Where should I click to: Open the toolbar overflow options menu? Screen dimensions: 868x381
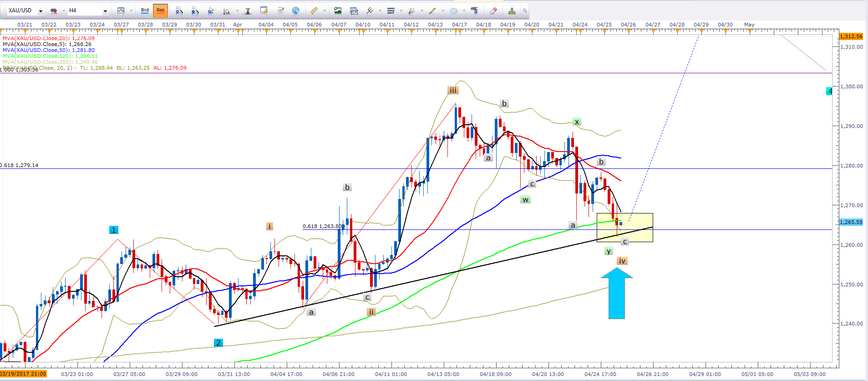pyautogui.click(x=525, y=10)
